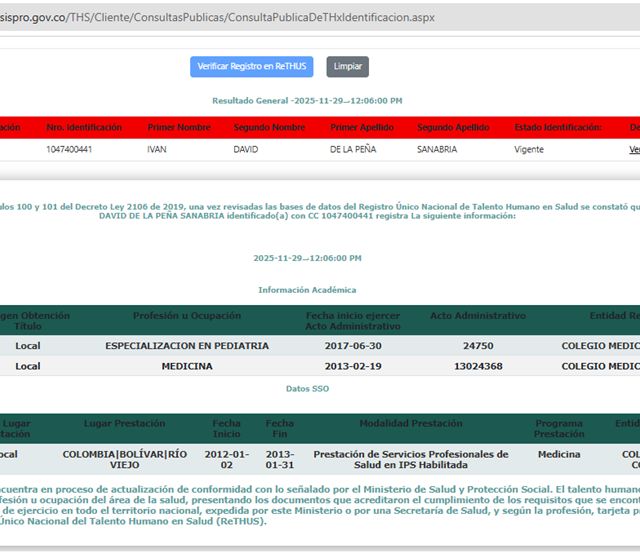The height and width of the screenshot is (553, 640).
Task: Click the Vigente status cell
Action: (529, 149)
